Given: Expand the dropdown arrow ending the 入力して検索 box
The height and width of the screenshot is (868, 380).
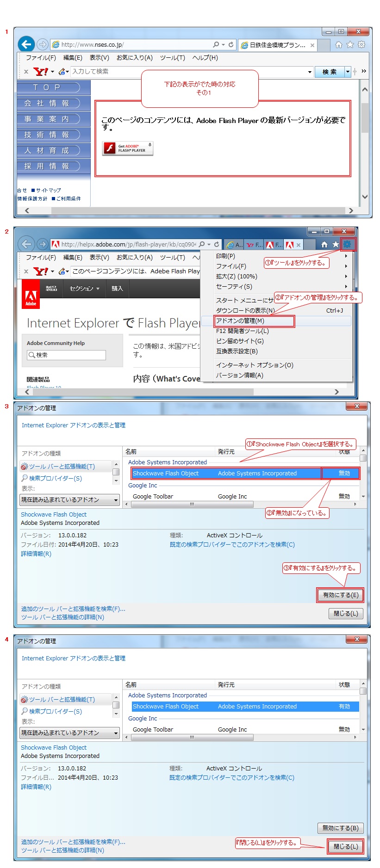Looking at the screenshot, I should pyautogui.click(x=310, y=72).
